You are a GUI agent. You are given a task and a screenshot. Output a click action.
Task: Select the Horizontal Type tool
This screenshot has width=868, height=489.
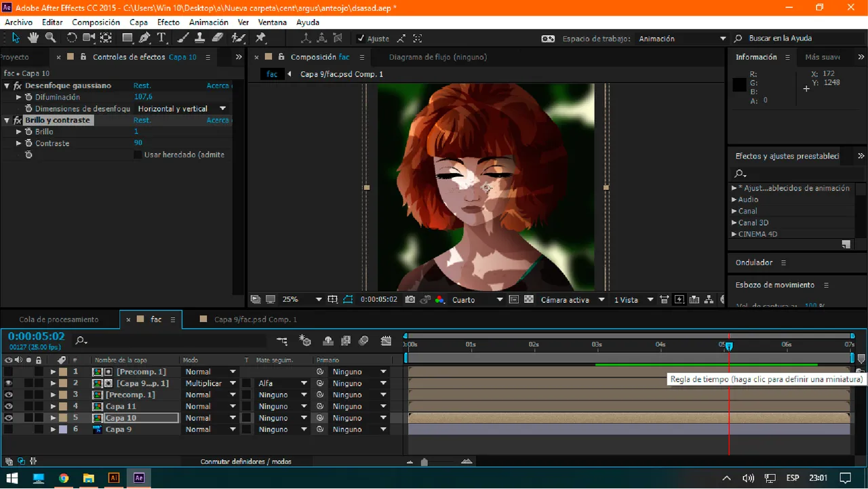coord(161,38)
